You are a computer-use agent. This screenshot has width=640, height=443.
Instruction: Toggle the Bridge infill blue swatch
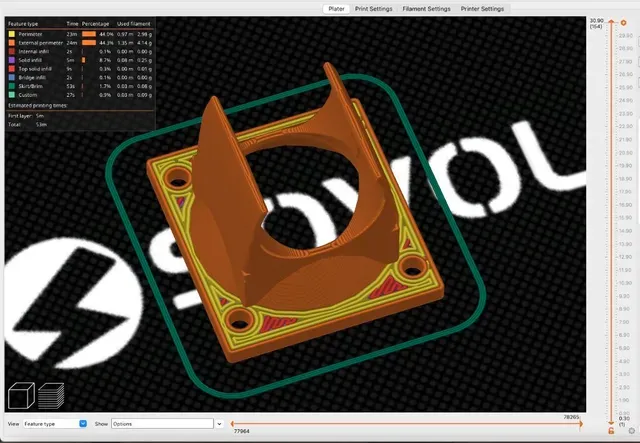coord(12,78)
